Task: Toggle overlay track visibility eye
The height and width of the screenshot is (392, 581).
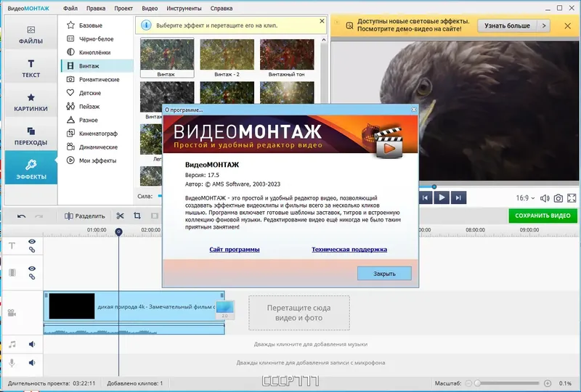Action: (x=32, y=269)
